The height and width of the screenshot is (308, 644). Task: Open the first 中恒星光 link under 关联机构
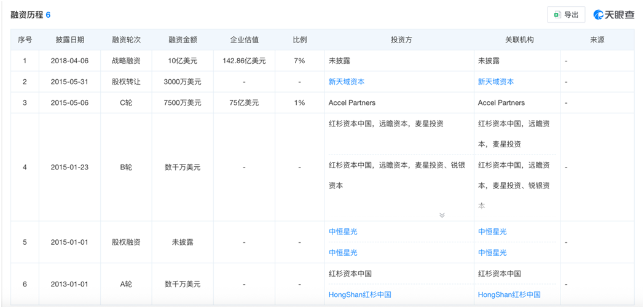492,231
